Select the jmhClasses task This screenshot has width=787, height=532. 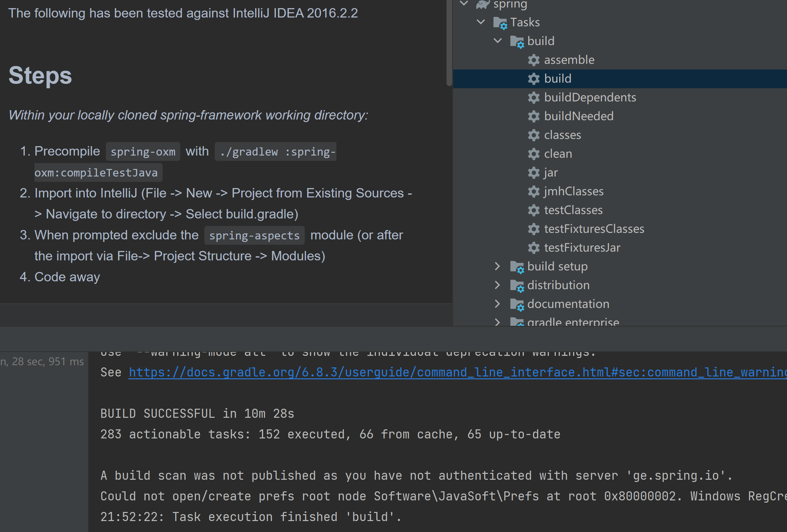pos(574,192)
